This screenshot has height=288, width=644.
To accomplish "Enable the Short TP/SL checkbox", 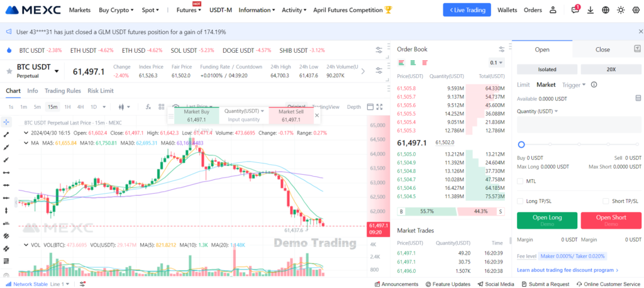I will click(606, 201).
